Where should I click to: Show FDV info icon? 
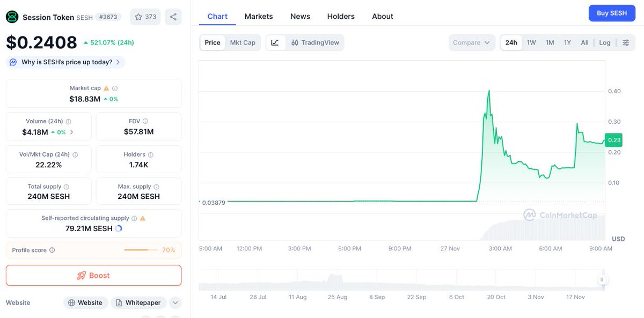point(145,121)
